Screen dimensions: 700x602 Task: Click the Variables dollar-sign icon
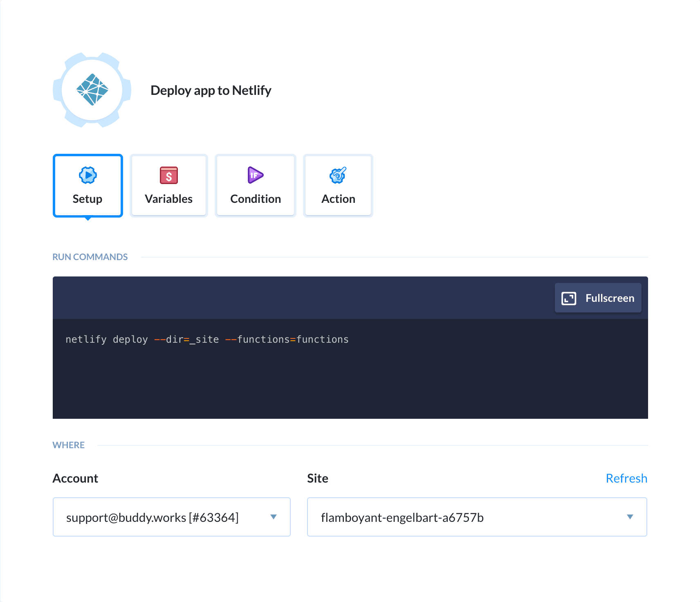tap(168, 175)
